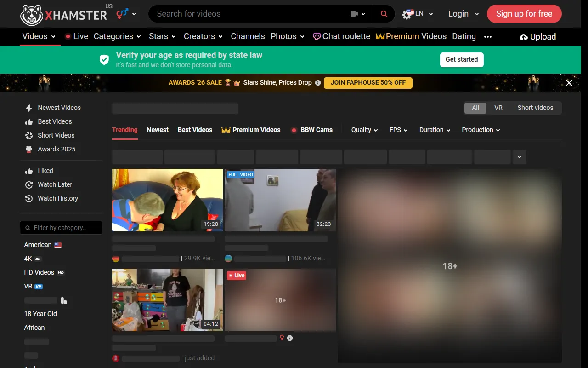Click the red search magnifier icon
The width and height of the screenshot is (588, 368).
384,14
